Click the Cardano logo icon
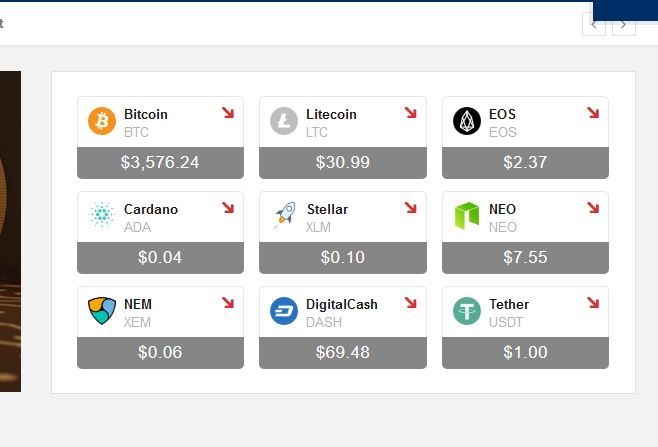 (x=102, y=216)
